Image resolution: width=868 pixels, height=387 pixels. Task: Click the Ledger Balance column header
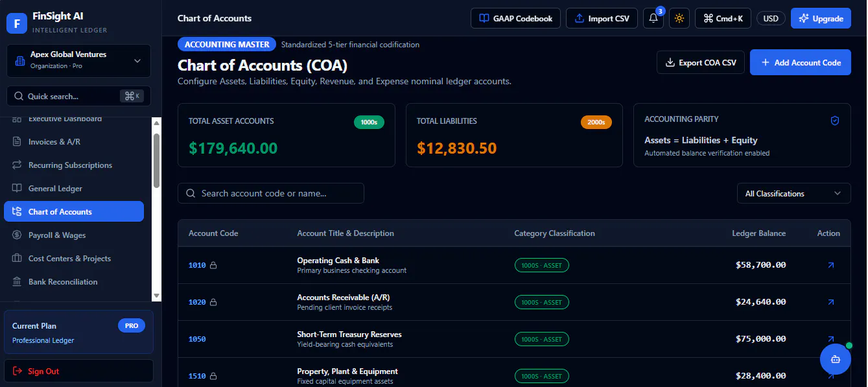(758, 233)
